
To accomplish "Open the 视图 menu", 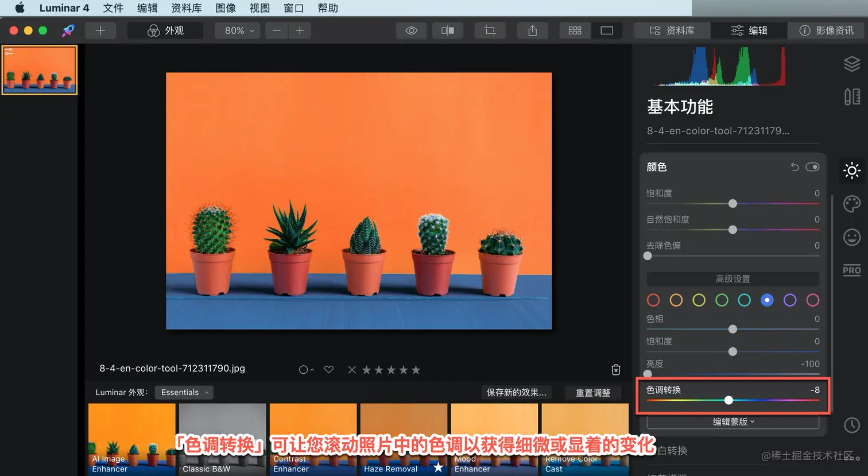I will (259, 8).
